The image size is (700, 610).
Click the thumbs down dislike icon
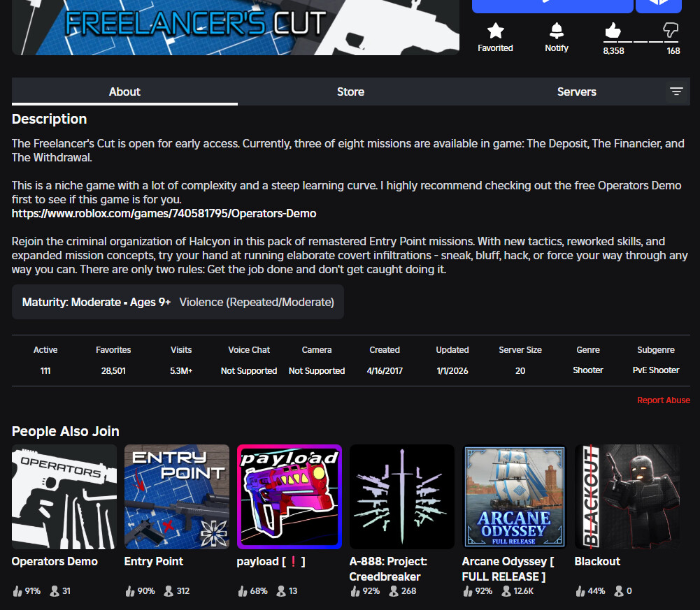671,30
